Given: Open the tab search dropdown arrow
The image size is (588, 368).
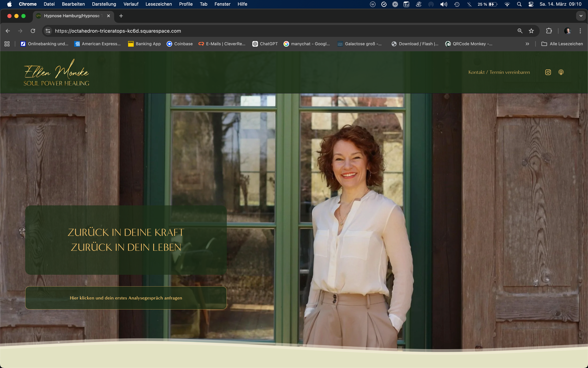Looking at the screenshot, I should tap(581, 16).
